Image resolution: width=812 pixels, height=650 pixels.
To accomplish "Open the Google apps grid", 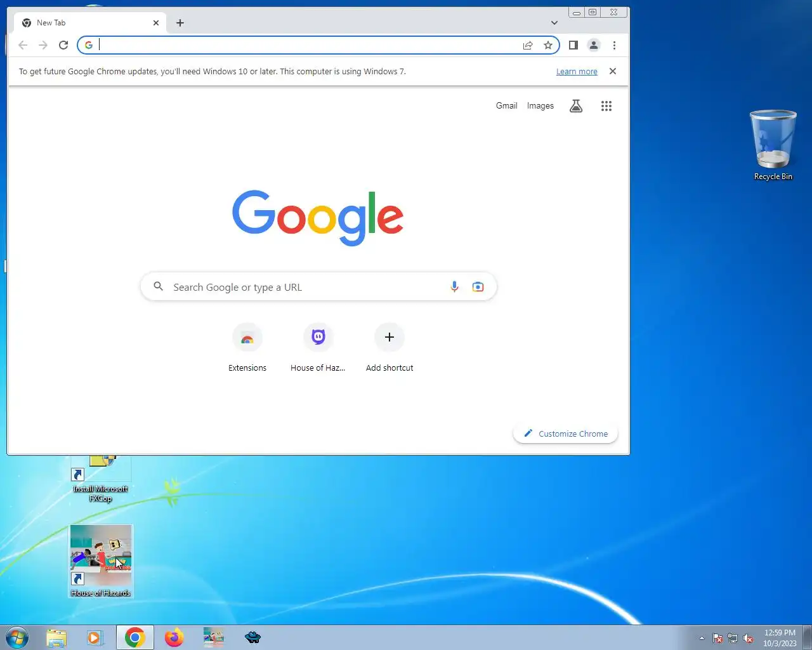I will [x=606, y=106].
